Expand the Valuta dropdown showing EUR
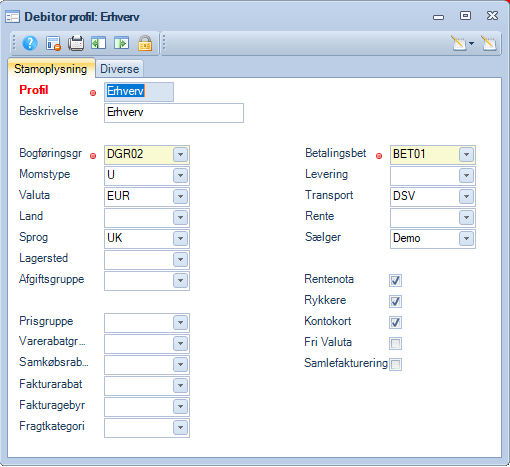 tap(180, 196)
